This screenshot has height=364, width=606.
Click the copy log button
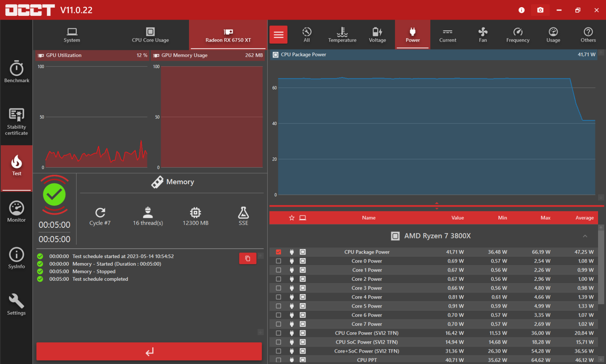tap(248, 258)
